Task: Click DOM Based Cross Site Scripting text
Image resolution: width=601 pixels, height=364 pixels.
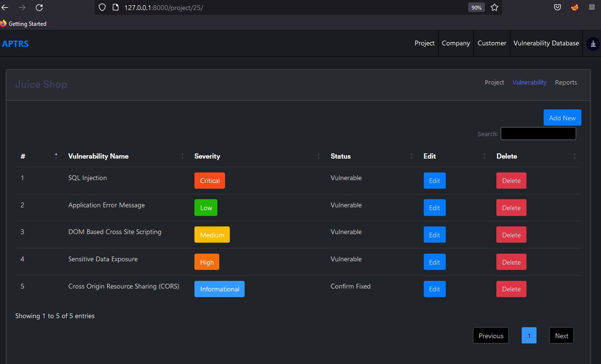Action: (x=115, y=232)
